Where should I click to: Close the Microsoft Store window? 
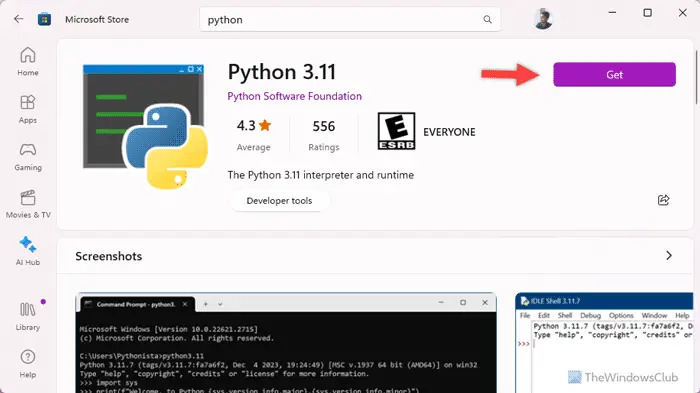pyautogui.click(x=683, y=13)
